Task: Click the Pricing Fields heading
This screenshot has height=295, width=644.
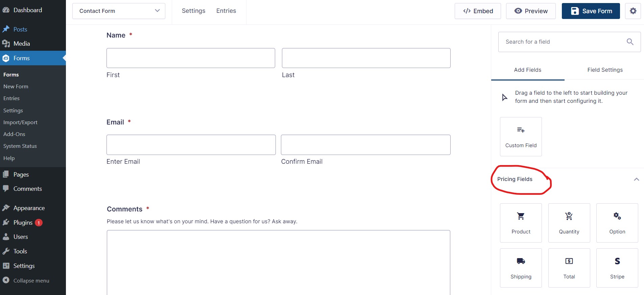Action: [x=515, y=179]
